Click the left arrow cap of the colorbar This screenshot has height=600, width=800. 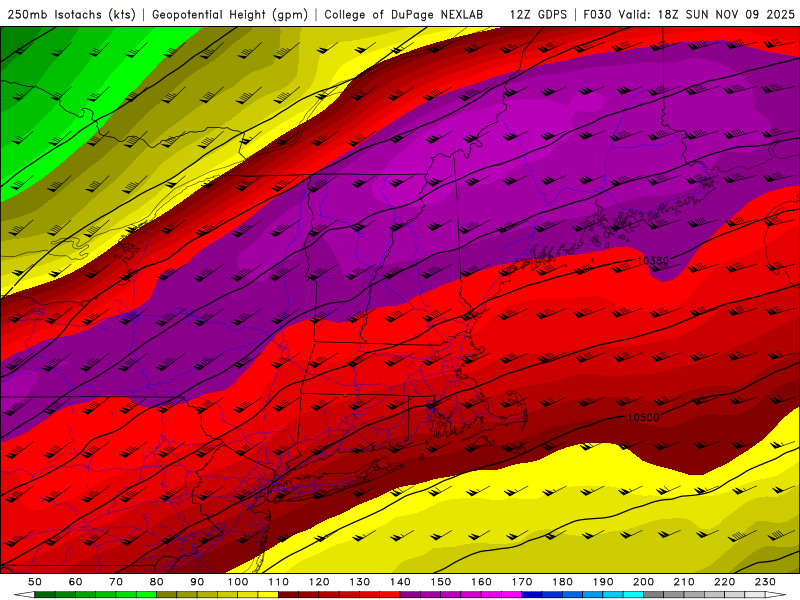click(24, 595)
